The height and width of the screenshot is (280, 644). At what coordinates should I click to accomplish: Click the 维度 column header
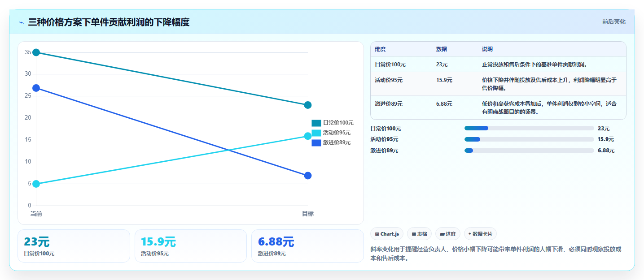[x=380, y=49]
